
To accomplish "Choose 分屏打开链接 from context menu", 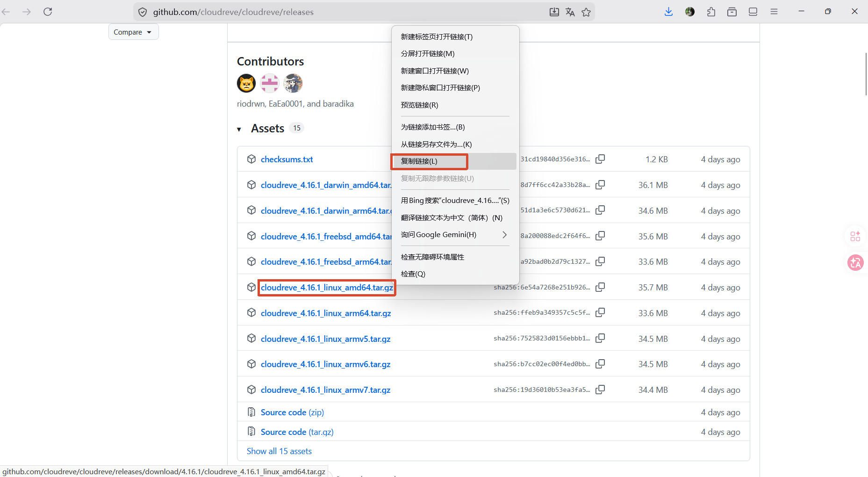I will click(x=455, y=54).
